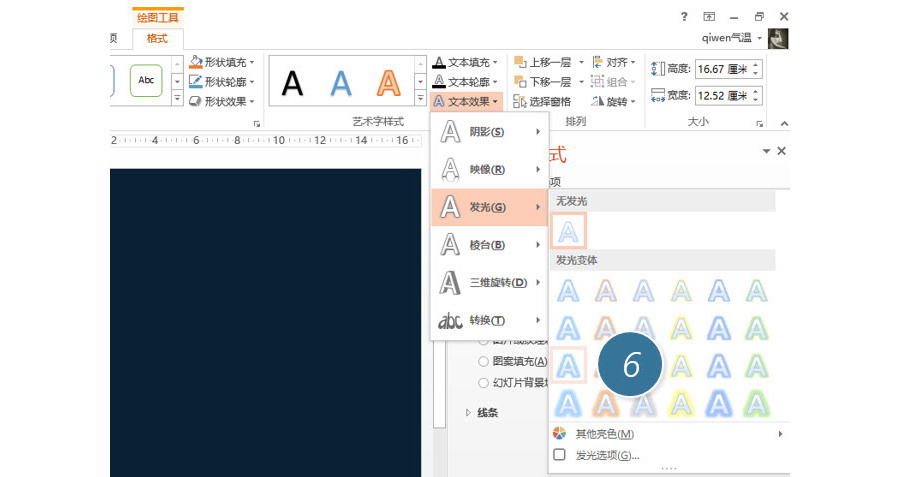Open the task pane options dropdown arrow
The image size is (900, 477).
click(766, 151)
